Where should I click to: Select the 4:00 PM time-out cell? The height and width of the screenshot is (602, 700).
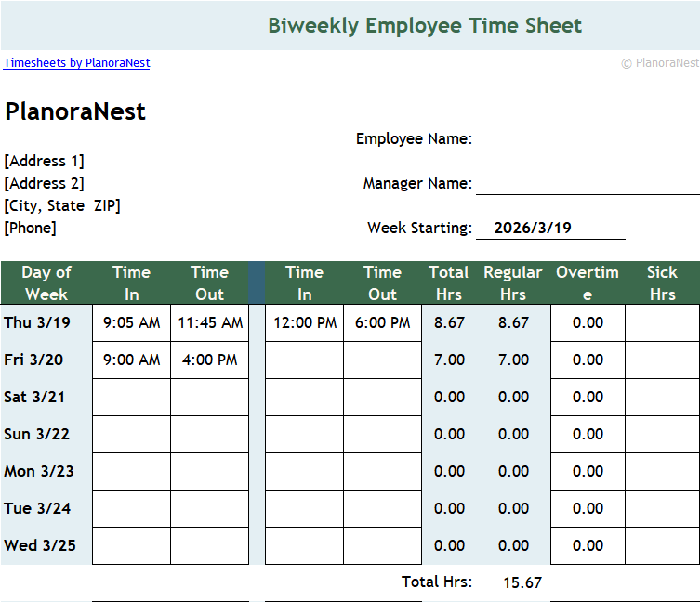click(210, 360)
